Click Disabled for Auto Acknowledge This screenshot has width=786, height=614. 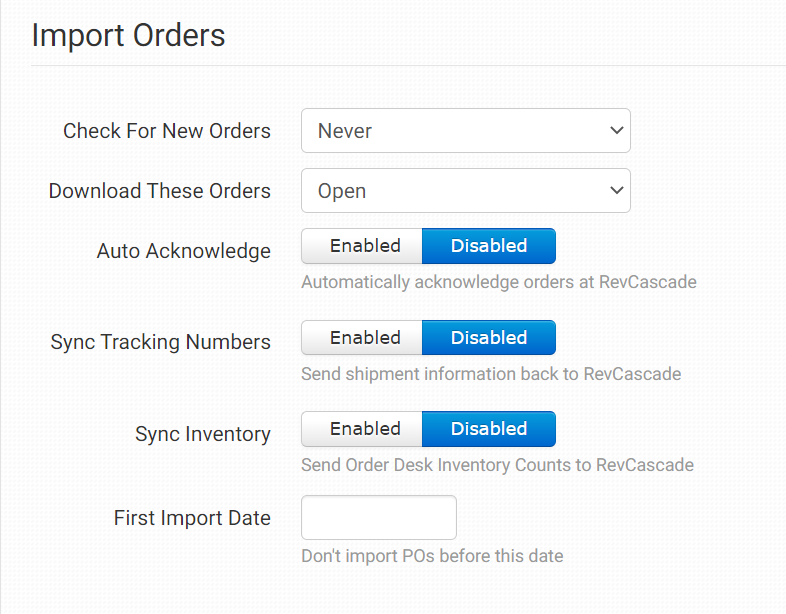point(488,246)
